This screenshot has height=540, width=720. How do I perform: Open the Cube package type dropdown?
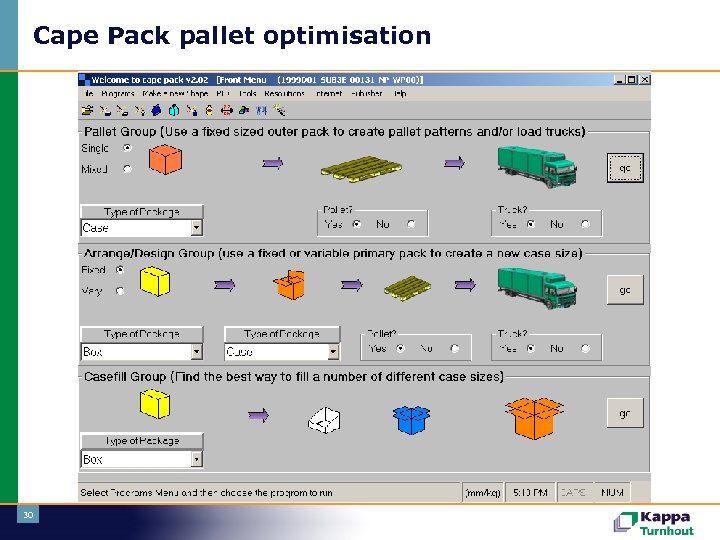[333, 352]
